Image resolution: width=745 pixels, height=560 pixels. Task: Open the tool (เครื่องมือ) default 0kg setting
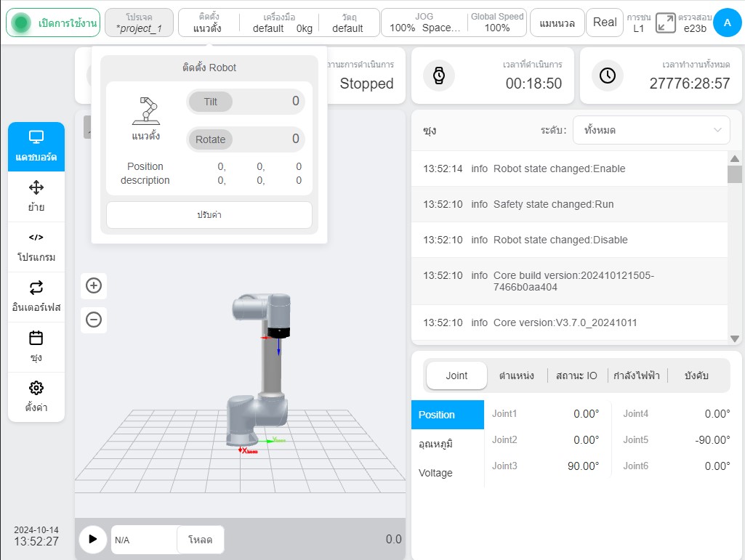[279, 23]
